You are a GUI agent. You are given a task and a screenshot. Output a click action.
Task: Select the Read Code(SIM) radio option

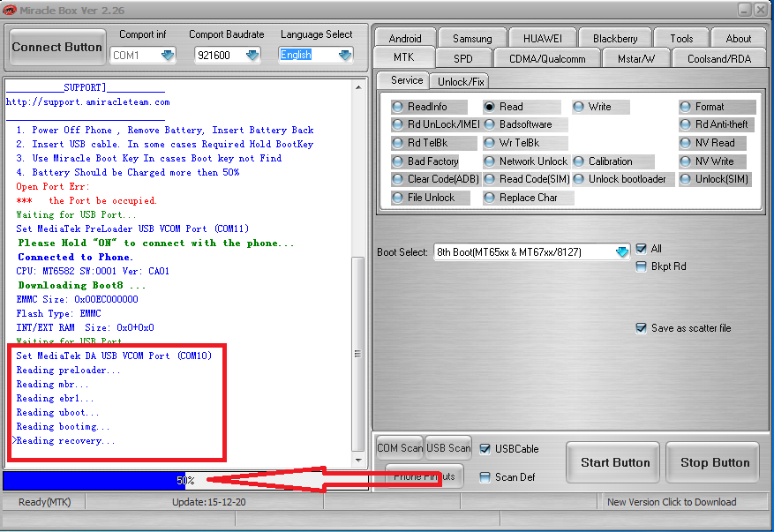(526, 179)
